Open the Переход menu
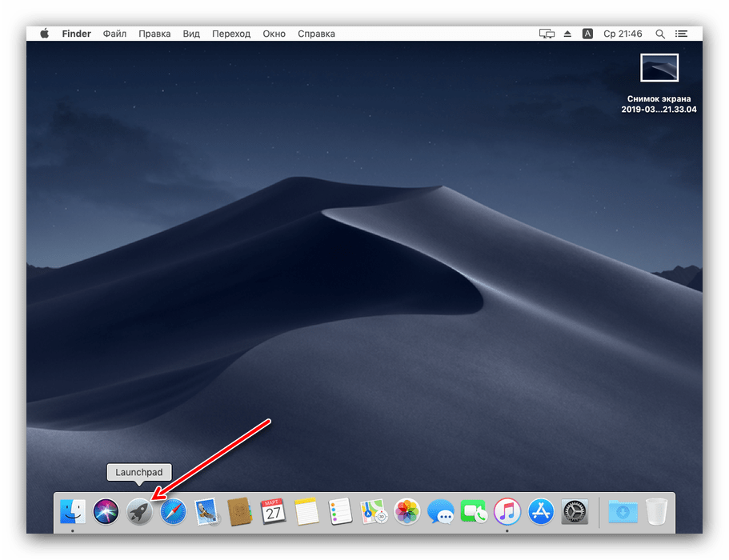This screenshot has width=729, height=560. 230,34
